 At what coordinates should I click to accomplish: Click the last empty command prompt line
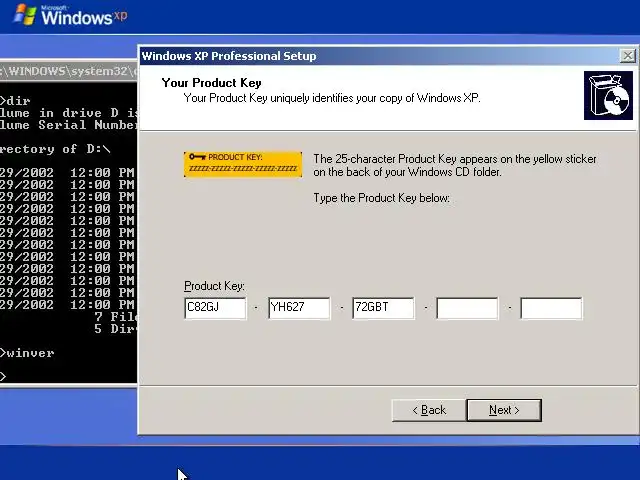[x=3, y=376]
